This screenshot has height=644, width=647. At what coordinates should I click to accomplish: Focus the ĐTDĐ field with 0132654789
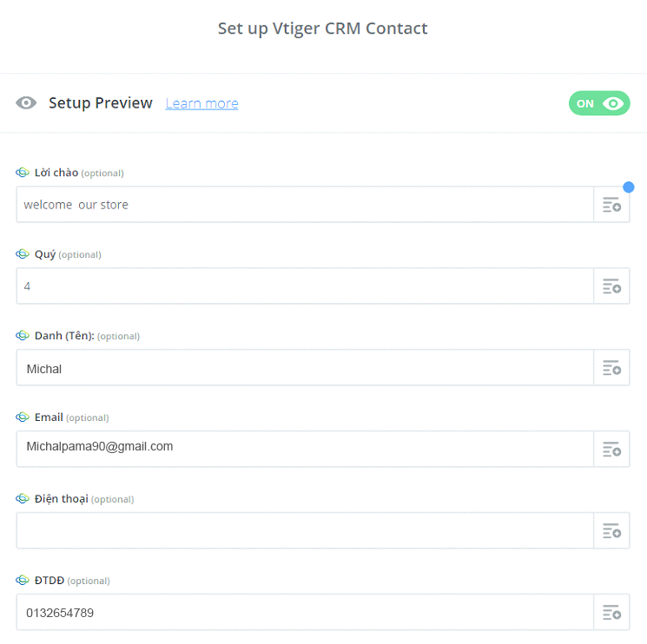304,613
